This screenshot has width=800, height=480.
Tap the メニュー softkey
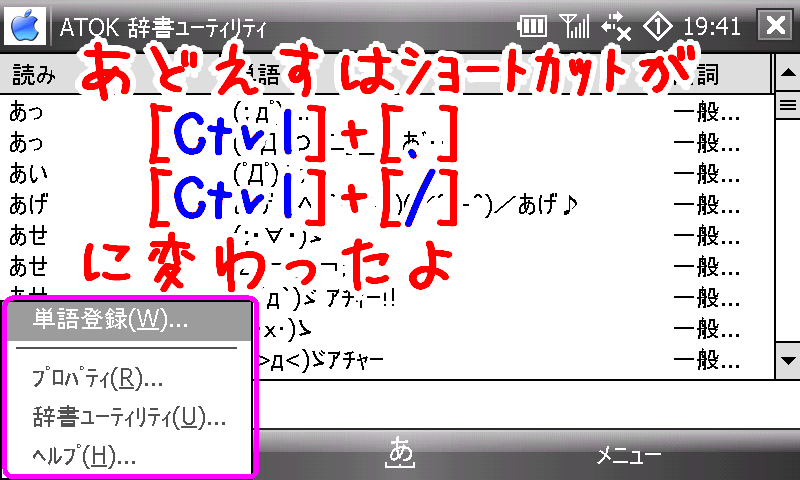pyautogui.click(x=629, y=455)
